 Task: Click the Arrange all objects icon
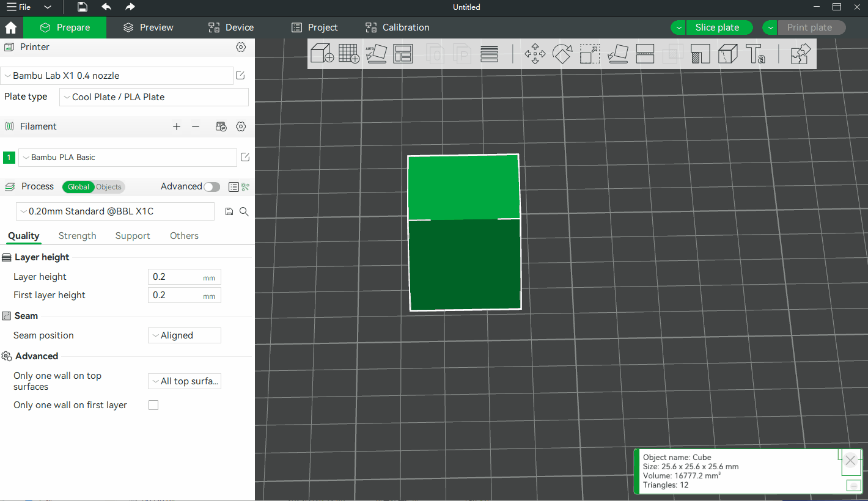[403, 54]
